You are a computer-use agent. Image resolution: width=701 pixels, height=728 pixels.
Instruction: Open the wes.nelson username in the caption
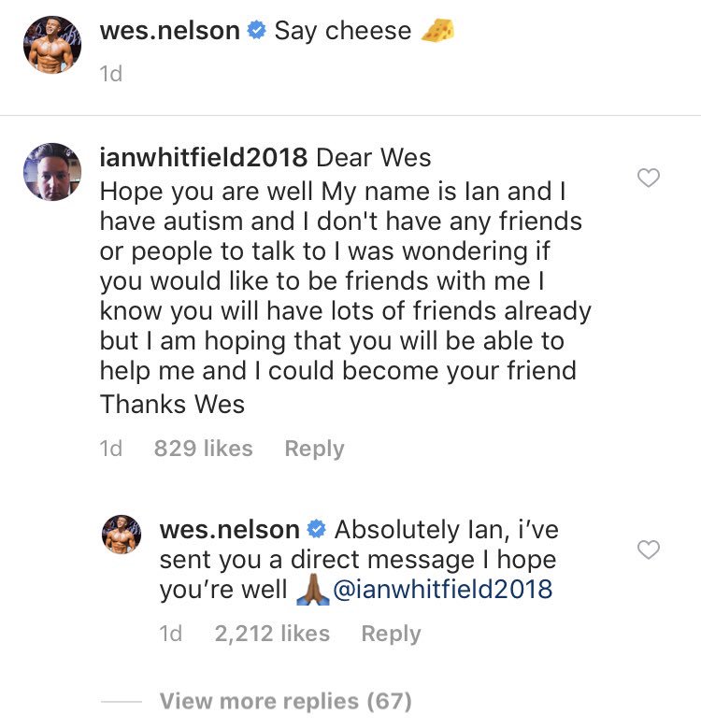[x=169, y=31]
